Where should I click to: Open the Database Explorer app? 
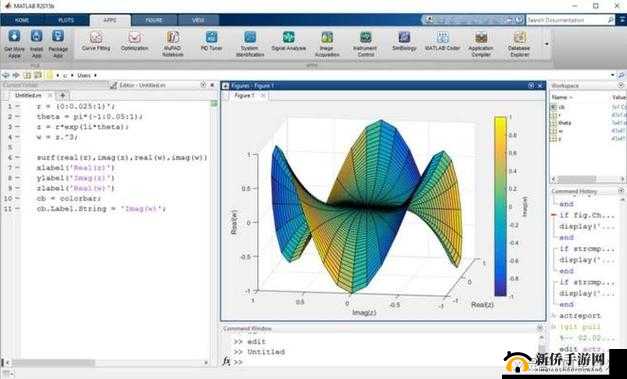pos(519,44)
